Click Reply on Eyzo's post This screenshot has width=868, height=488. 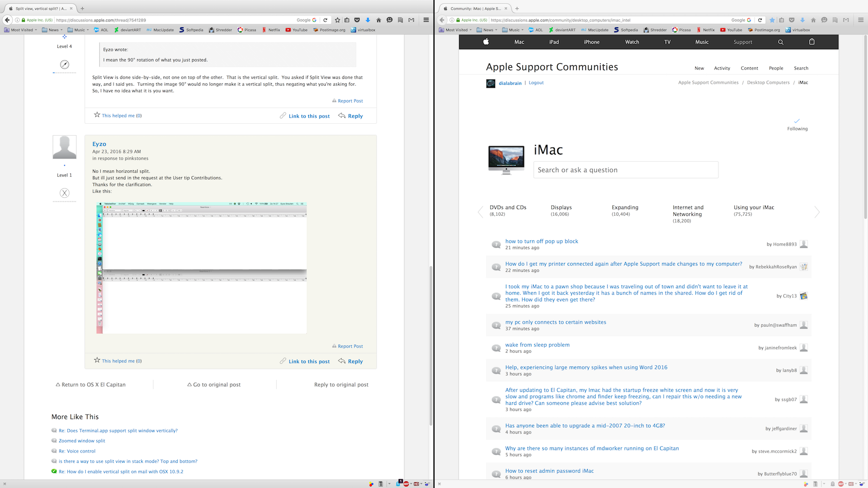[354, 361]
